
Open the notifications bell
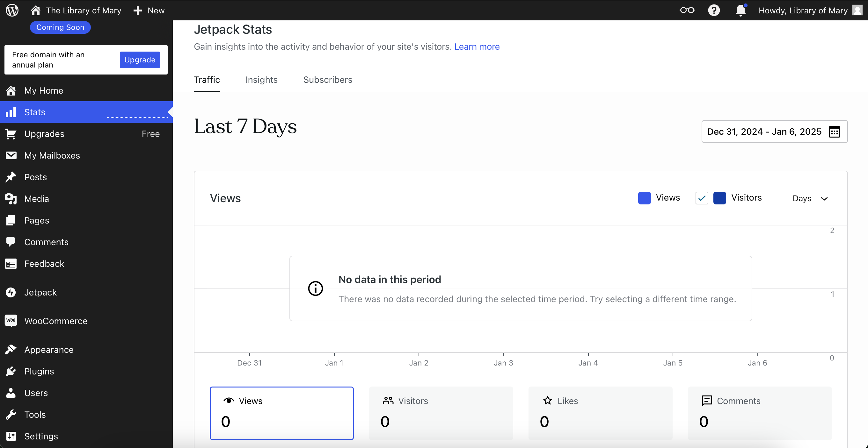coord(740,10)
